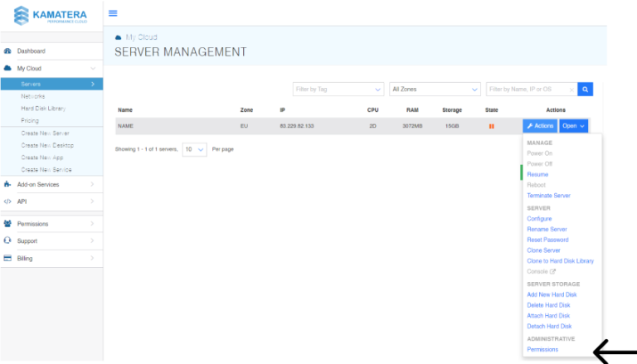Open Dashboard from the sidebar
Screen dimensions: 637x364
(32, 51)
